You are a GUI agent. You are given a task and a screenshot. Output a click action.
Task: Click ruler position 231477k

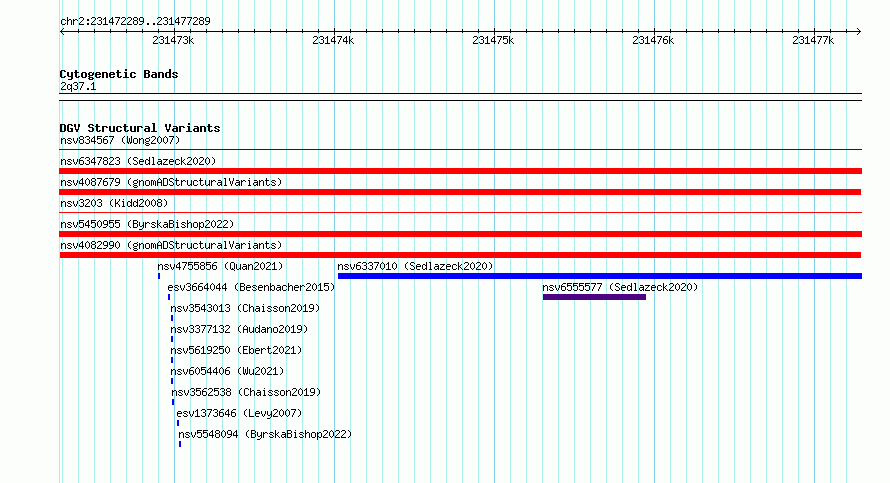[813, 40]
